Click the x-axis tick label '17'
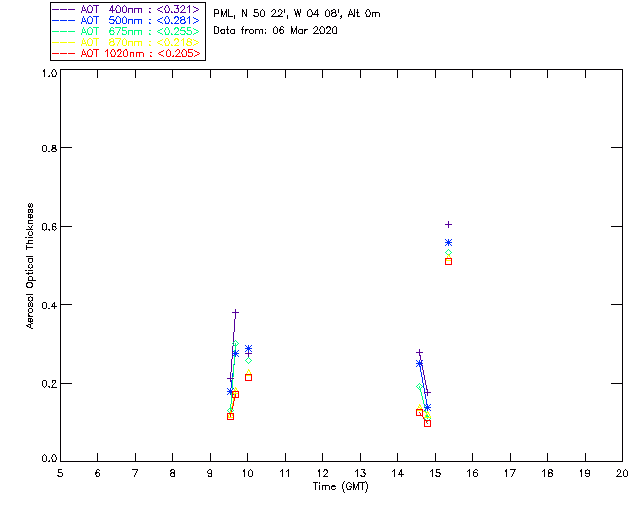 coord(510,473)
